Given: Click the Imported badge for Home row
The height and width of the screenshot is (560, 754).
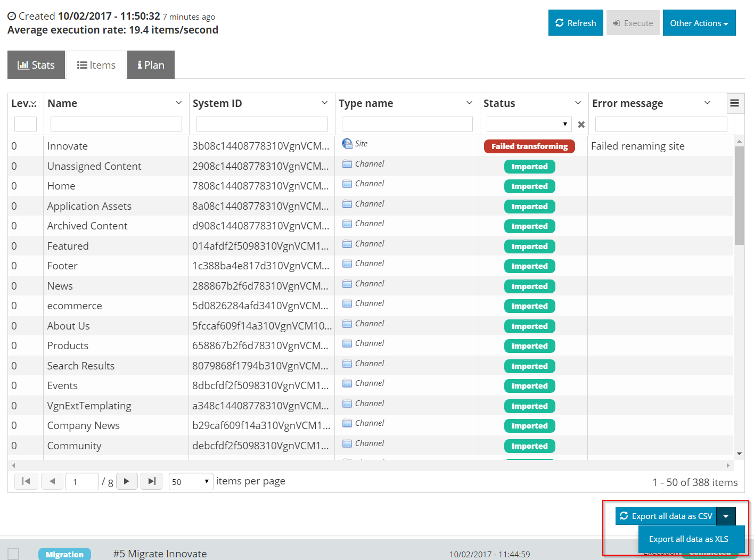Looking at the screenshot, I should pyautogui.click(x=529, y=186).
